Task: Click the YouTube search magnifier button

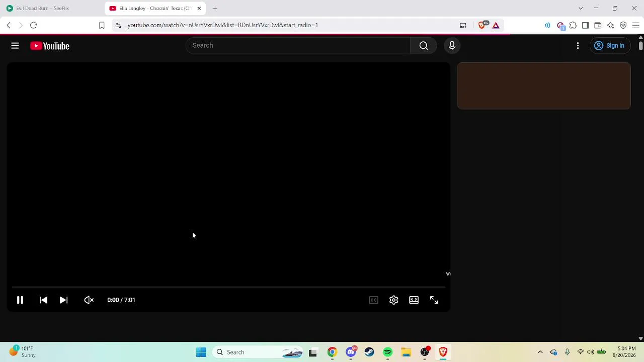Action: point(424,46)
